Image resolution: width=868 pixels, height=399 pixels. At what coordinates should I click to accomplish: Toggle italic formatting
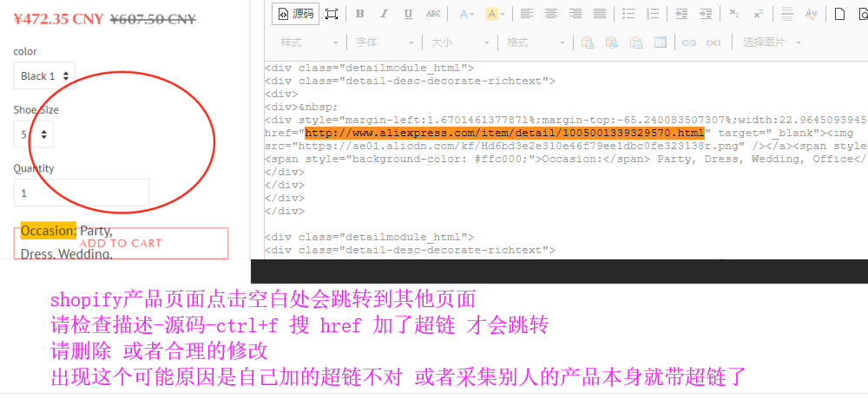click(385, 14)
